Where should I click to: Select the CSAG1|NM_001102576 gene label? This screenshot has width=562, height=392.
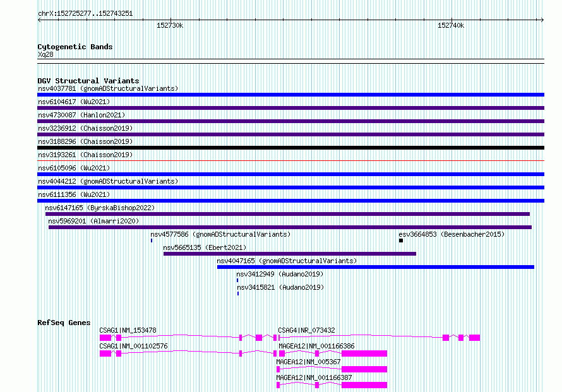(133, 346)
